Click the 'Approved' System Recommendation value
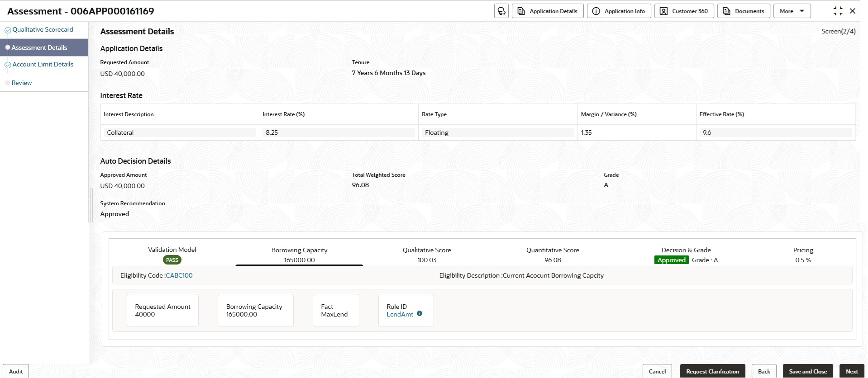The image size is (868, 378). click(114, 214)
